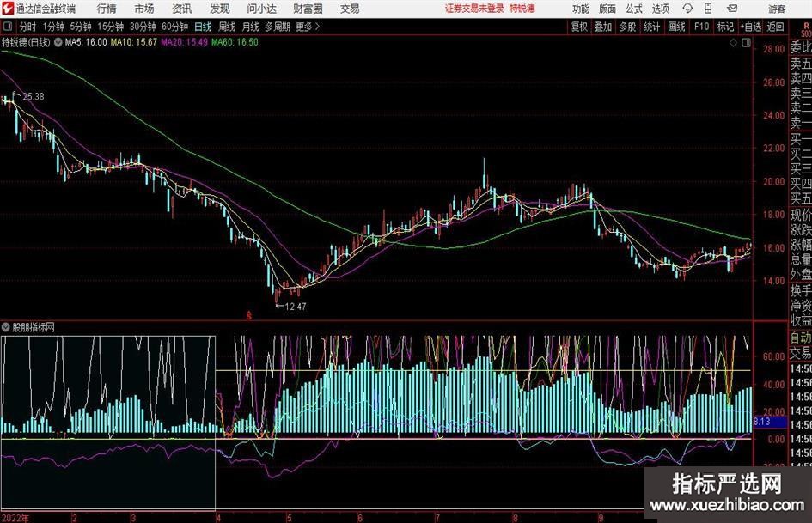The width and height of the screenshot is (812, 523).
Task: Click the 通达信 red logo icon
Action: [x=7, y=9]
